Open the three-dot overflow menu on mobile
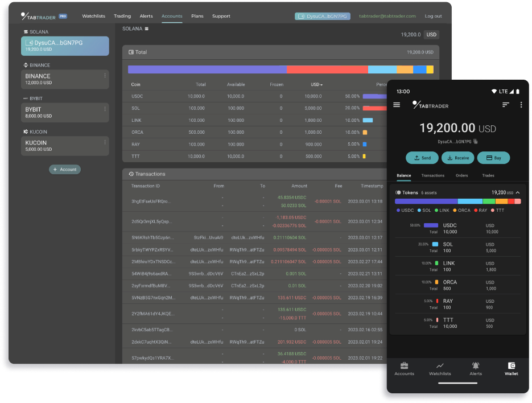 pos(521,105)
